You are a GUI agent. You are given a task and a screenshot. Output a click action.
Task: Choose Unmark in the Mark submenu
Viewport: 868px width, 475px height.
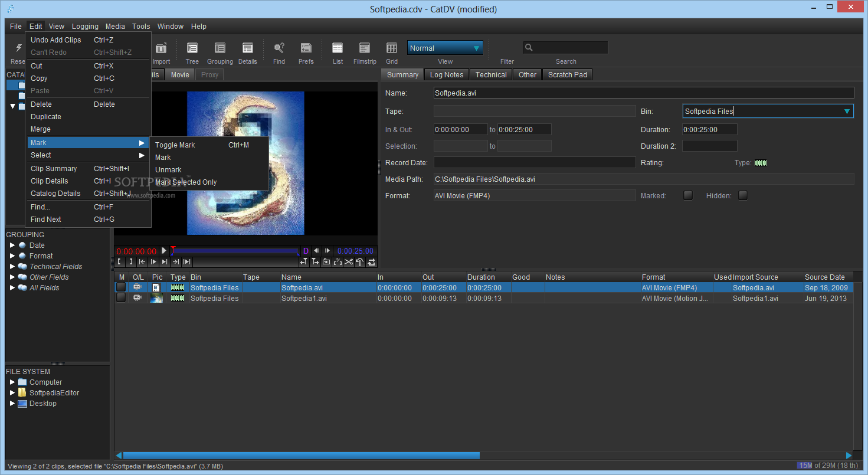pos(209,169)
